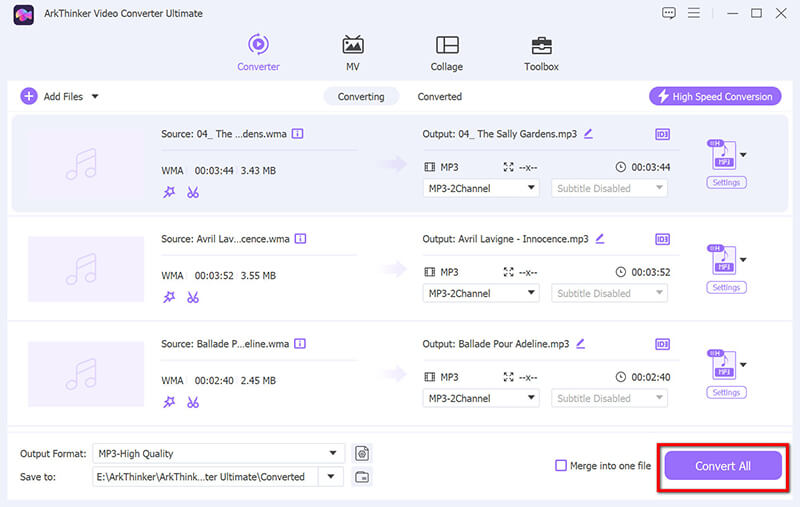Switch to the MV tab
The width and height of the screenshot is (800, 507).
tap(353, 53)
